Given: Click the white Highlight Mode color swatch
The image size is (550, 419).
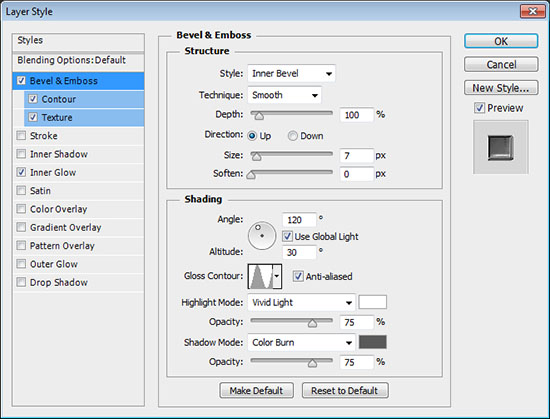Looking at the screenshot, I should [373, 302].
